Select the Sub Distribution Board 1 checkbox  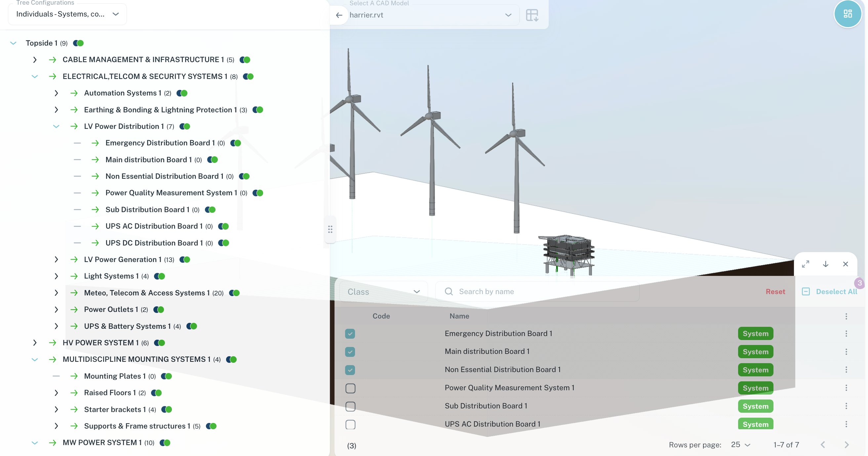pyautogui.click(x=350, y=406)
